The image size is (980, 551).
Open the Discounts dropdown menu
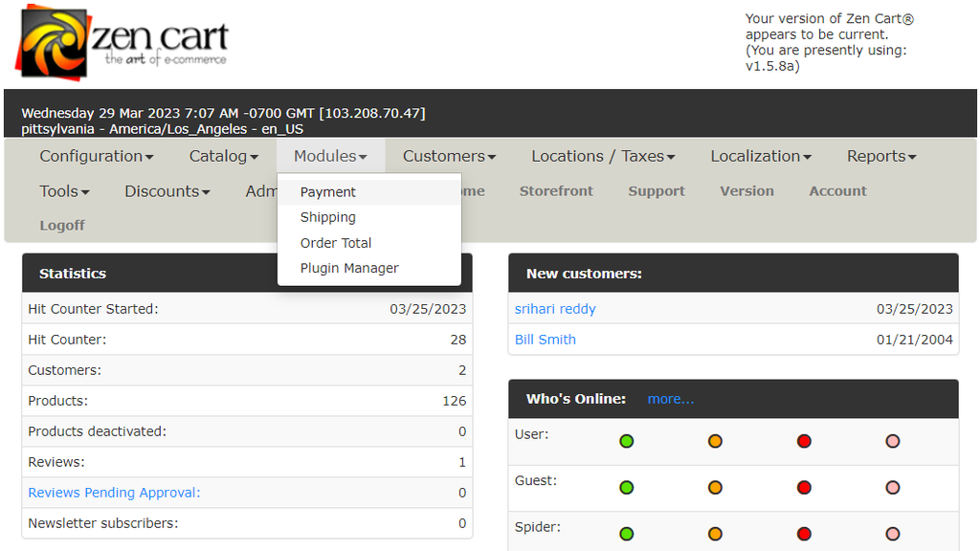(167, 191)
